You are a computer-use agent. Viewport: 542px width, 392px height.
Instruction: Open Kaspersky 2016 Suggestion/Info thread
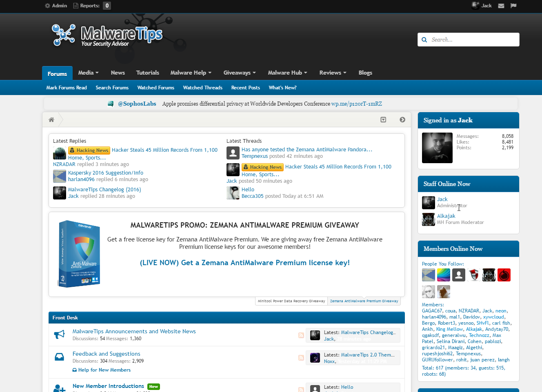[x=106, y=173]
